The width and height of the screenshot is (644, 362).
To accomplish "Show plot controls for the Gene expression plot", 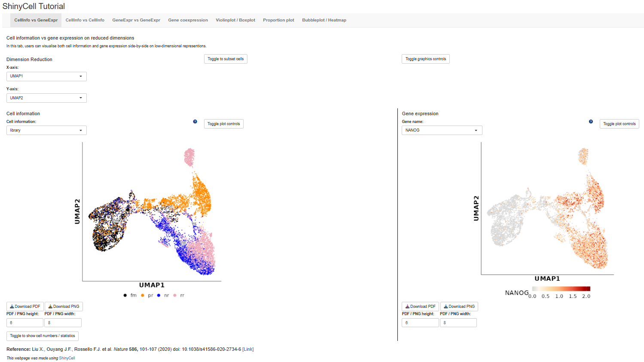I will (619, 124).
